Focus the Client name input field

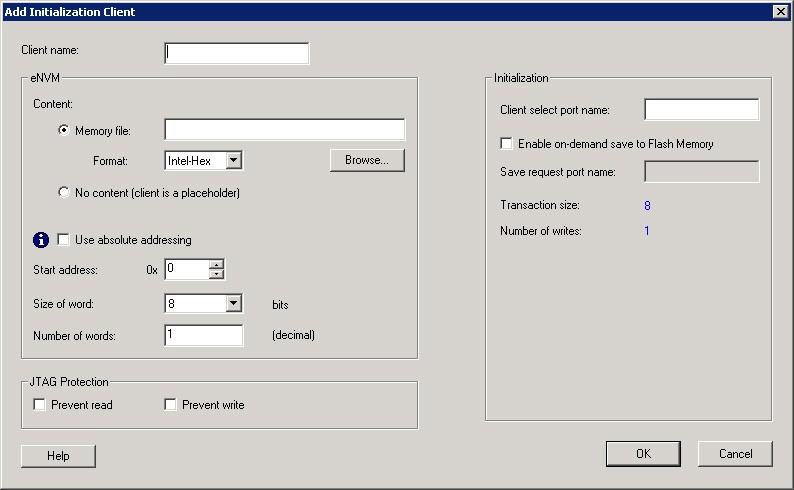click(x=236, y=53)
